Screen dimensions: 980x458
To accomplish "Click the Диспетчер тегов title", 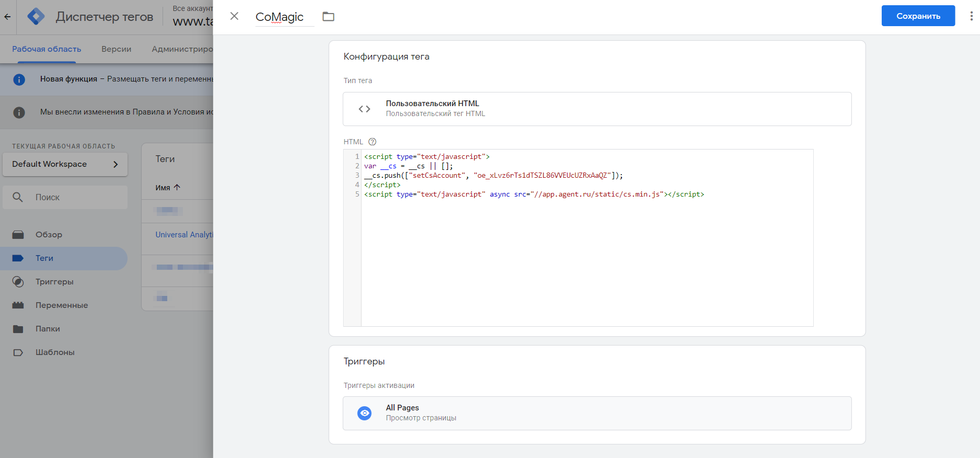I will (105, 17).
